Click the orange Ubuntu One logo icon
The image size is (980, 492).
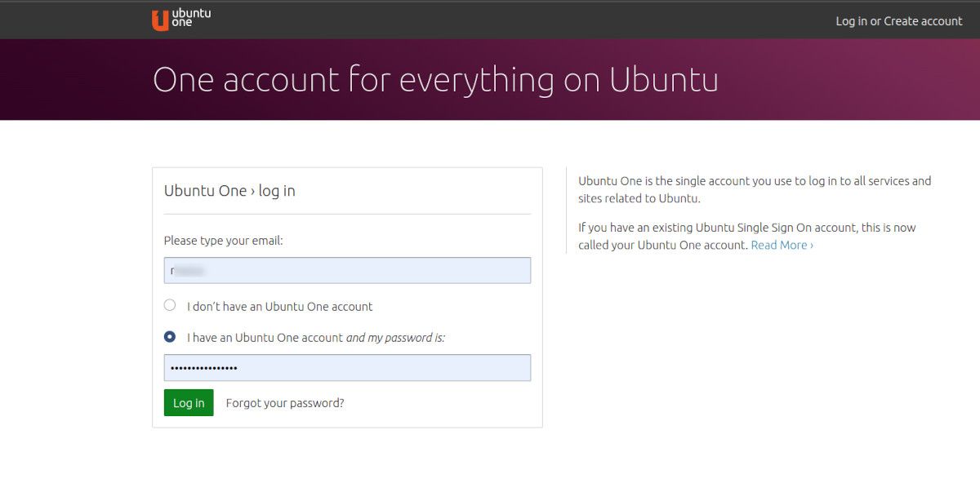pyautogui.click(x=160, y=20)
